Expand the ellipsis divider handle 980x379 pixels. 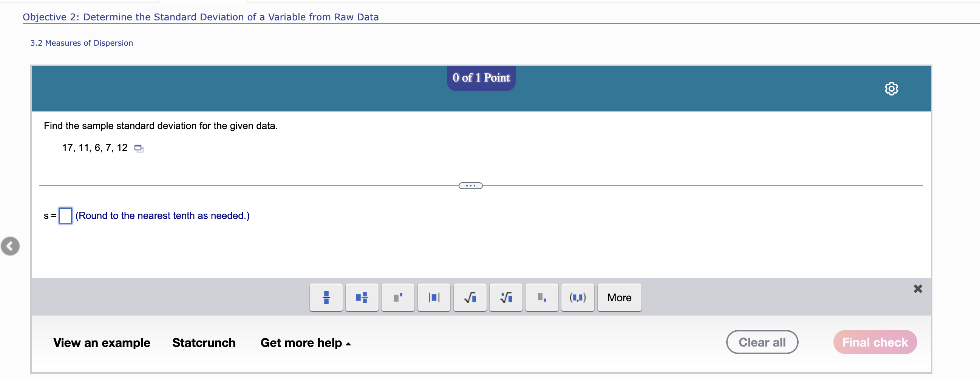(x=470, y=185)
